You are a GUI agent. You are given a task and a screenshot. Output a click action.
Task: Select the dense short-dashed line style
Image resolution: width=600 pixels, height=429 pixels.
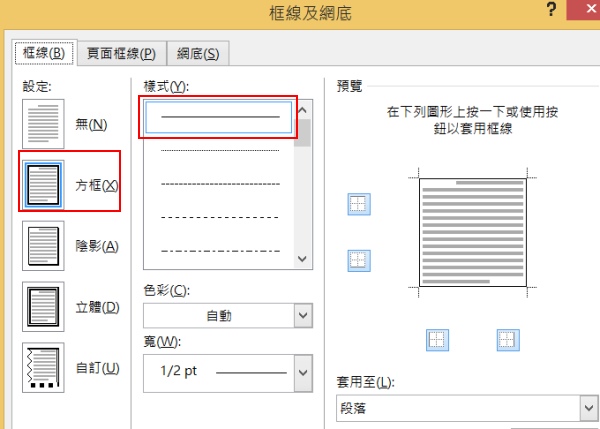click(x=220, y=184)
